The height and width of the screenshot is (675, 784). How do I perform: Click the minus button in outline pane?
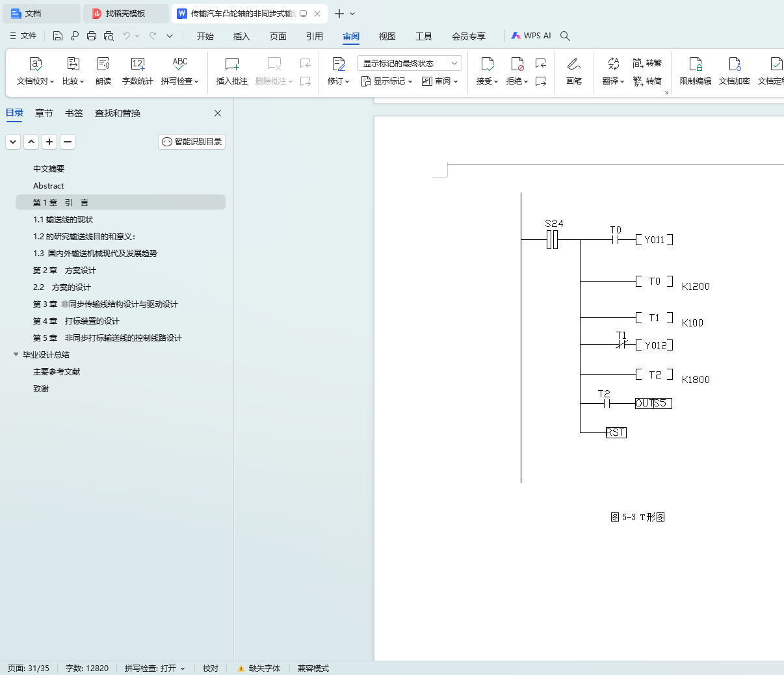(x=68, y=141)
